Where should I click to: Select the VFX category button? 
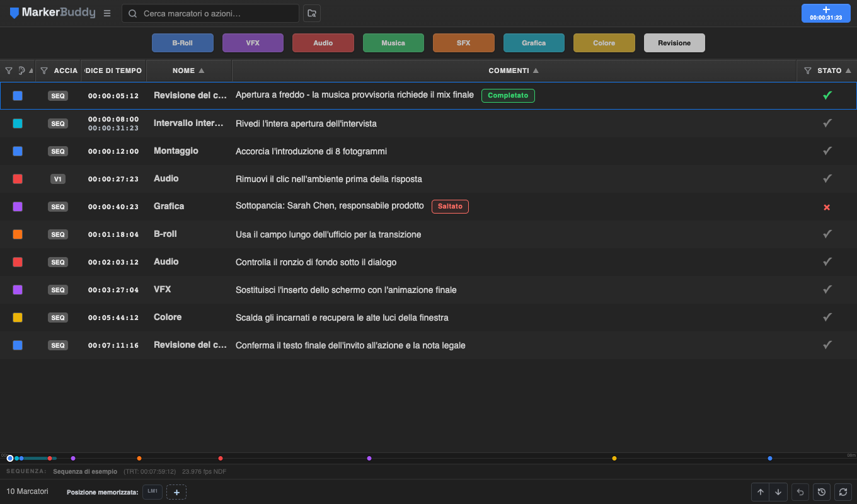(253, 43)
